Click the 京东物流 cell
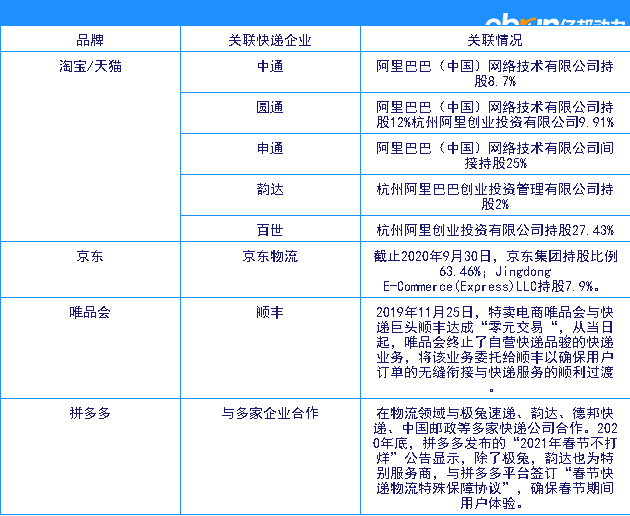Screen dimensions: 630x516 [270, 256]
